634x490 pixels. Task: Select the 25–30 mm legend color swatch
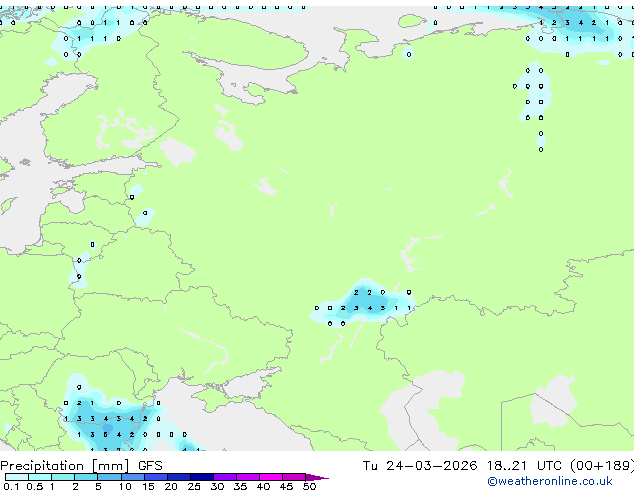[202, 477]
